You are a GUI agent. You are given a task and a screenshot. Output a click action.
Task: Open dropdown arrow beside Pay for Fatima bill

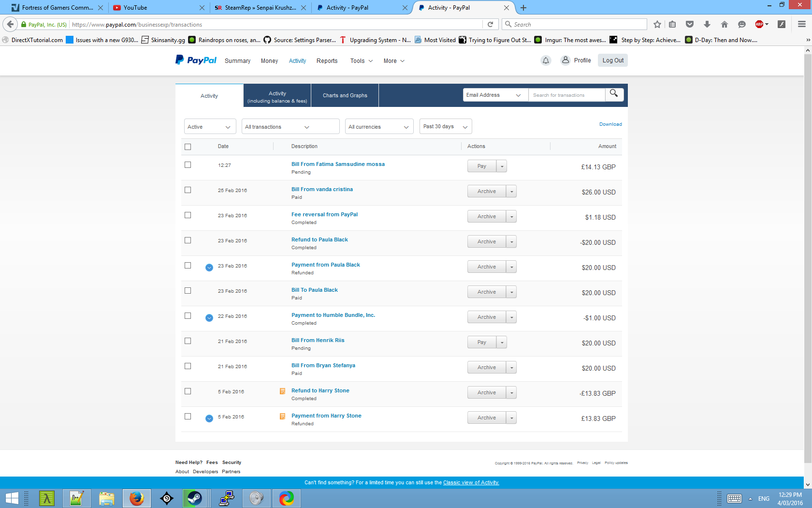point(502,166)
